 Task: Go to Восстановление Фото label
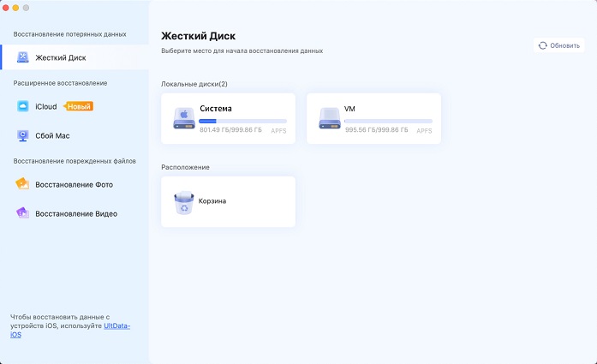pos(74,184)
